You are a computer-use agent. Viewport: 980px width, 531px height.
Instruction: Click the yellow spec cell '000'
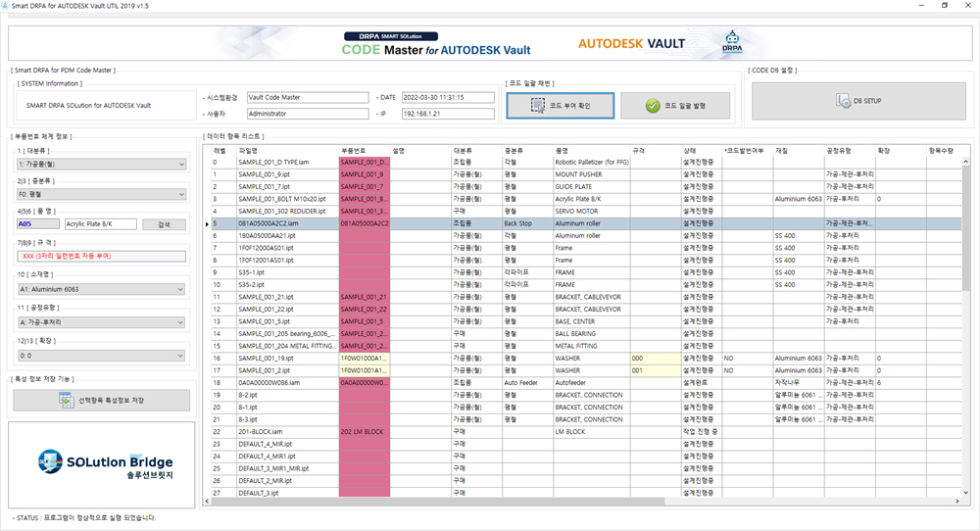point(655,358)
